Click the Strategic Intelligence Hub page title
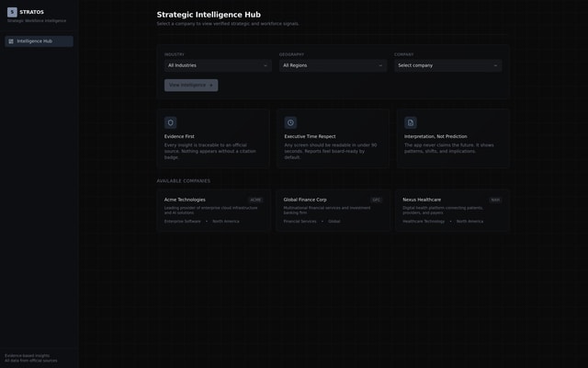Screen dimensions: 588x368 point(209,15)
